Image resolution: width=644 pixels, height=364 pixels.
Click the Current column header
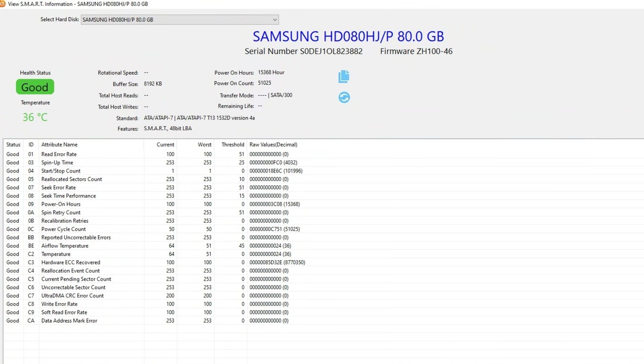(x=160, y=144)
